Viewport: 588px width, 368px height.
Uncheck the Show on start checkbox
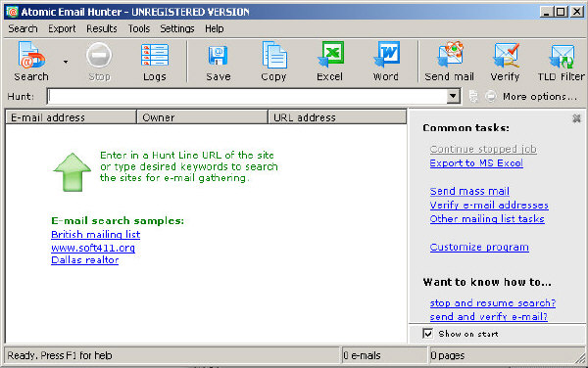pyautogui.click(x=428, y=333)
